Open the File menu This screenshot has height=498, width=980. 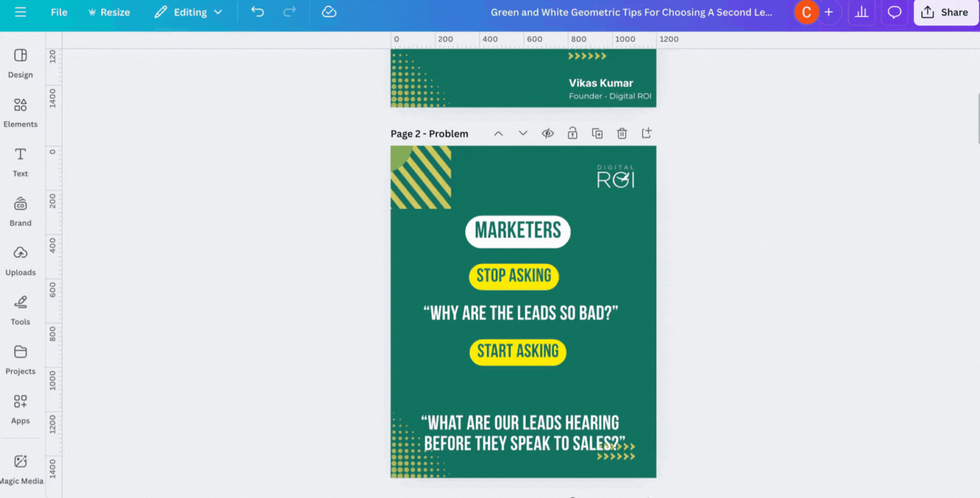coord(59,12)
